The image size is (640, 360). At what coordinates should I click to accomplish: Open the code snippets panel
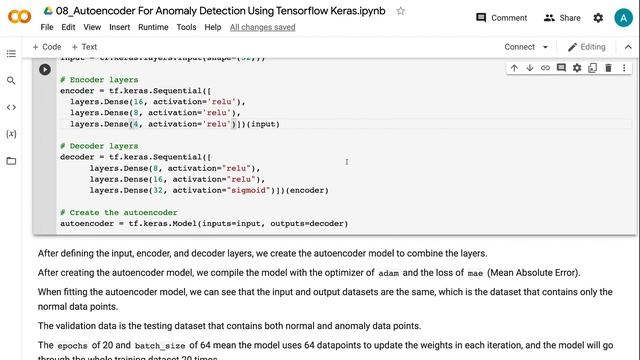click(11, 107)
